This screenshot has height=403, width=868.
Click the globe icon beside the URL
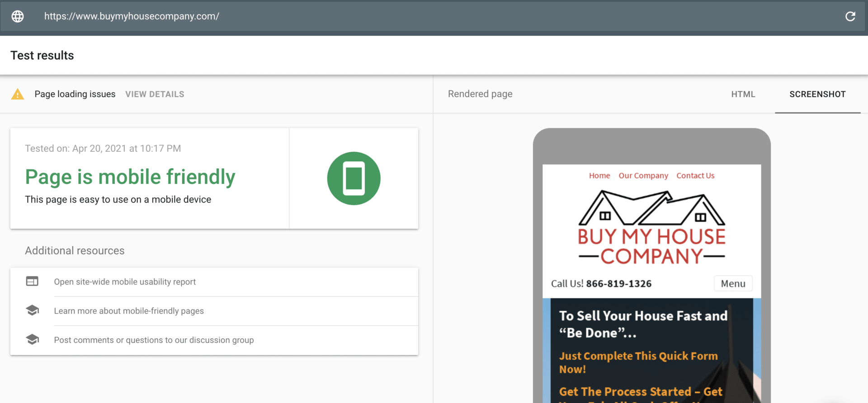click(x=18, y=16)
